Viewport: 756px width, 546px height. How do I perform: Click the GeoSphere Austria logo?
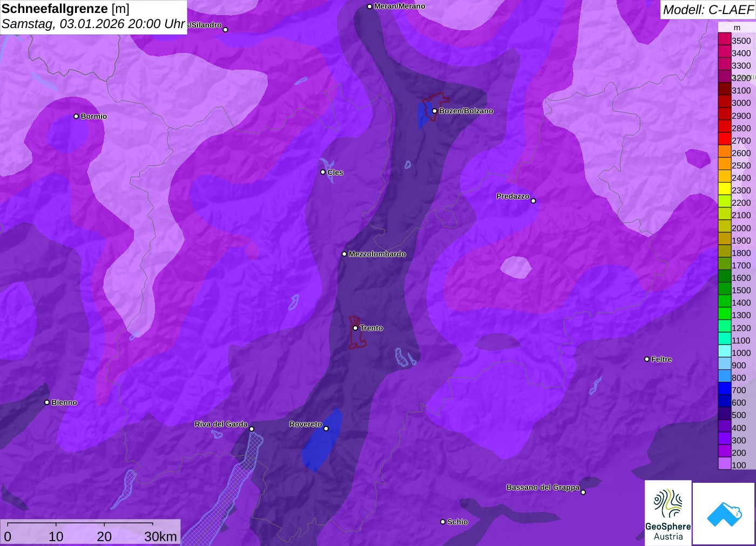(x=668, y=513)
